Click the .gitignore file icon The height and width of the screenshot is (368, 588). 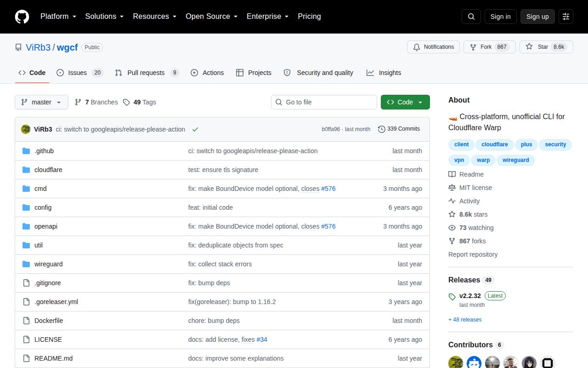26,283
